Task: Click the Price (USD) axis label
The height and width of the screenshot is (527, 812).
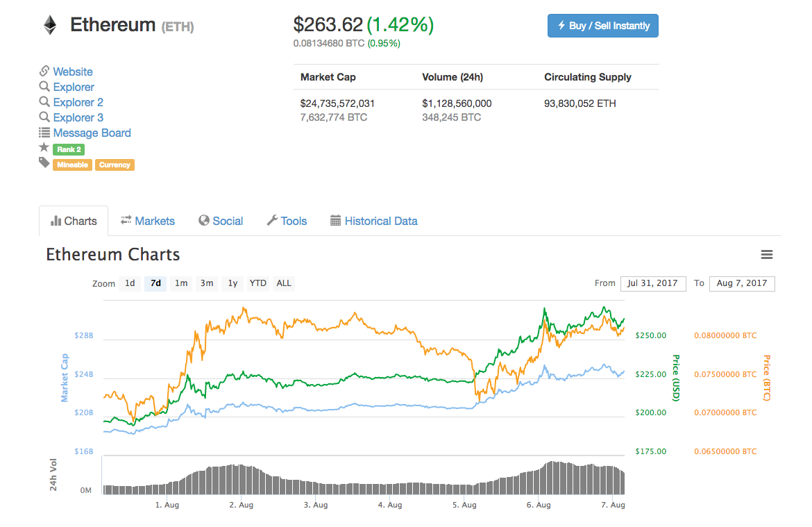Action: coord(676,378)
